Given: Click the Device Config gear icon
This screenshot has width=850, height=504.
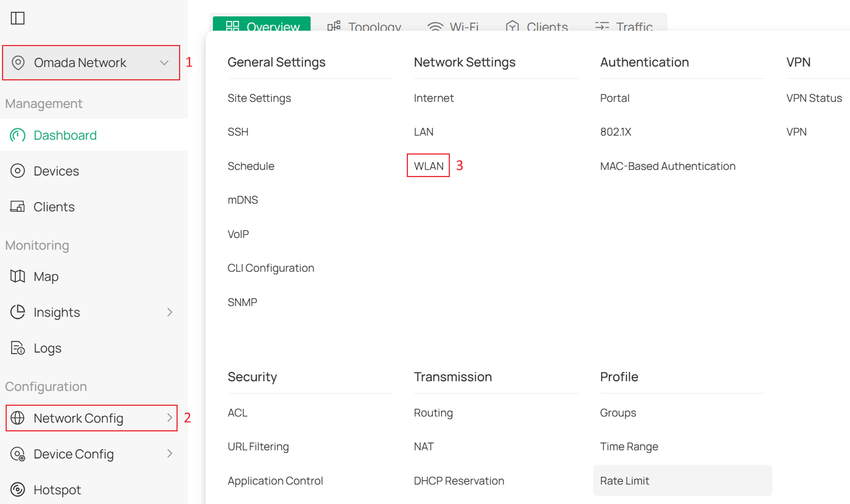Looking at the screenshot, I should coord(18,454).
